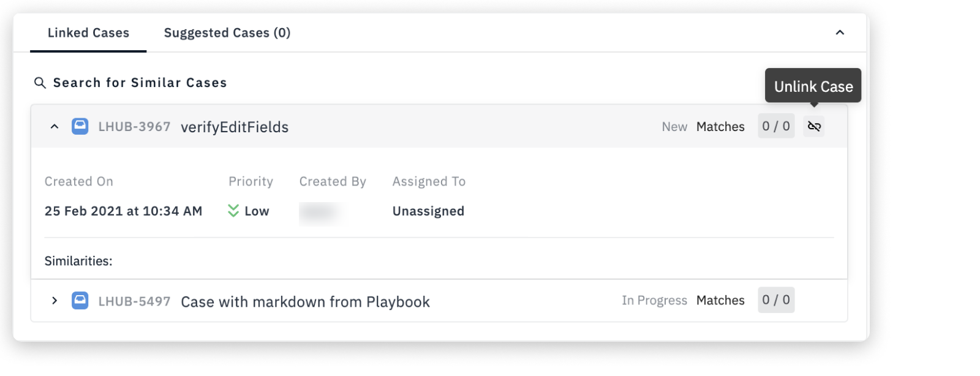Expand the LHUB-5497 case row

55,301
